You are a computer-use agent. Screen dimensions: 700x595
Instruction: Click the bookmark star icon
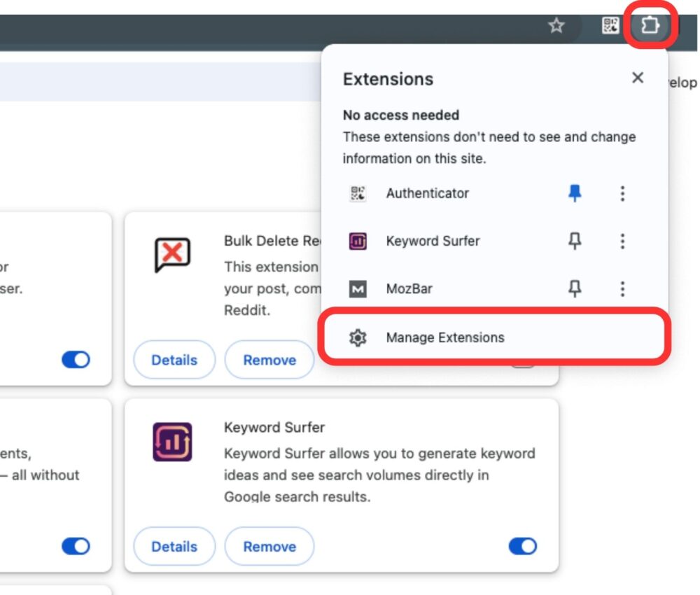555,25
